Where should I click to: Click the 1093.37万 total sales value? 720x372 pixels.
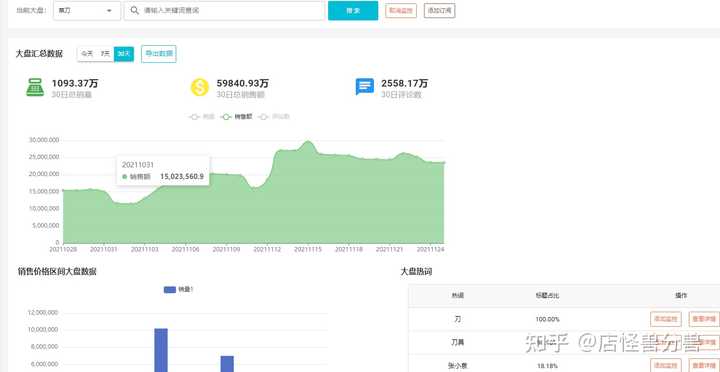(x=75, y=84)
